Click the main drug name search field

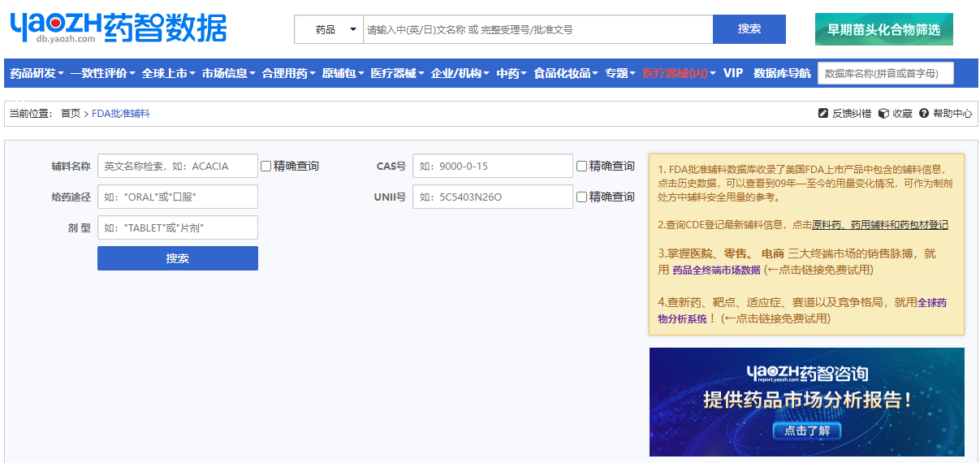tap(537, 29)
